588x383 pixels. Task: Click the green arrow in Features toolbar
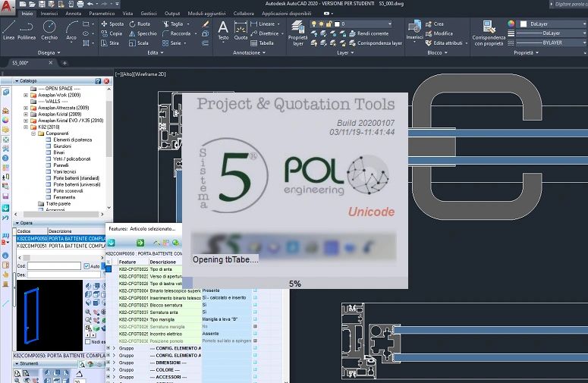click(140, 243)
